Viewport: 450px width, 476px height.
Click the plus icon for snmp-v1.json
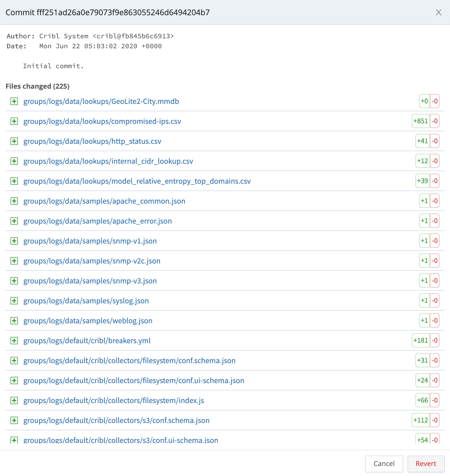coord(14,241)
